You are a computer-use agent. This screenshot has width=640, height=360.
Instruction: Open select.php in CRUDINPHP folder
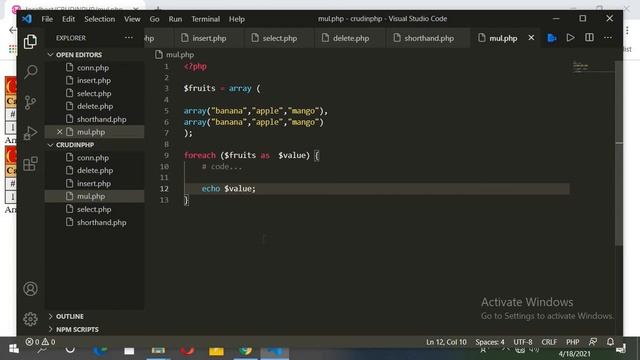pyautogui.click(x=93, y=209)
